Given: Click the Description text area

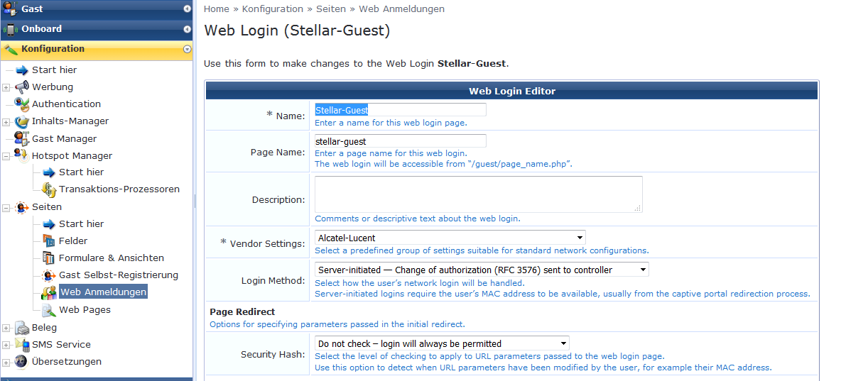Looking at the screenshot, I should [x=478, y=194].
